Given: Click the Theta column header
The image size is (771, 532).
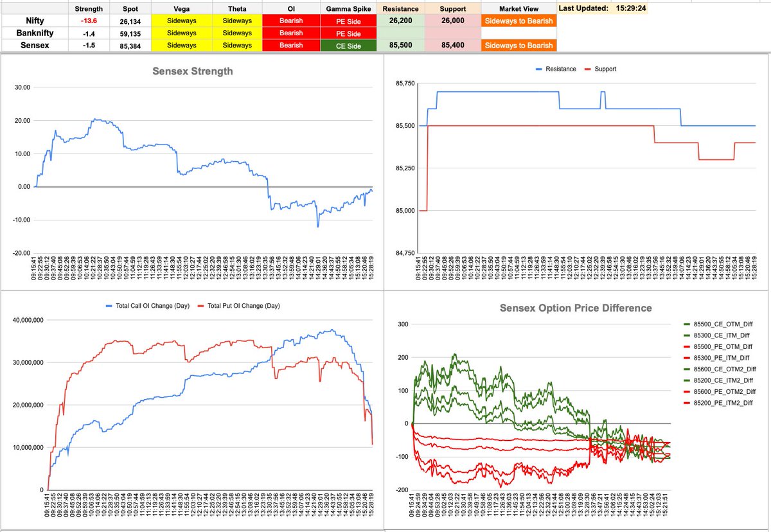Looking at the screenshot, I should pos(236,9).
